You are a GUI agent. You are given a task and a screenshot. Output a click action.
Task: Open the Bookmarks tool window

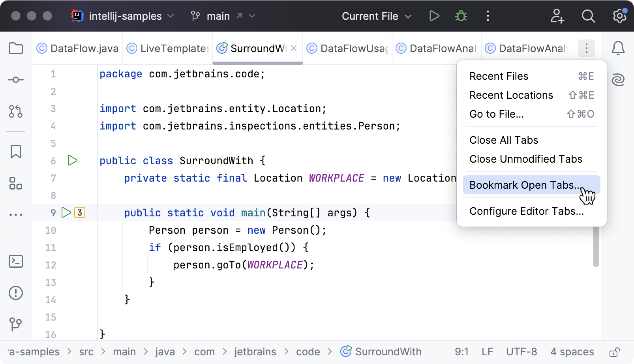16,151
